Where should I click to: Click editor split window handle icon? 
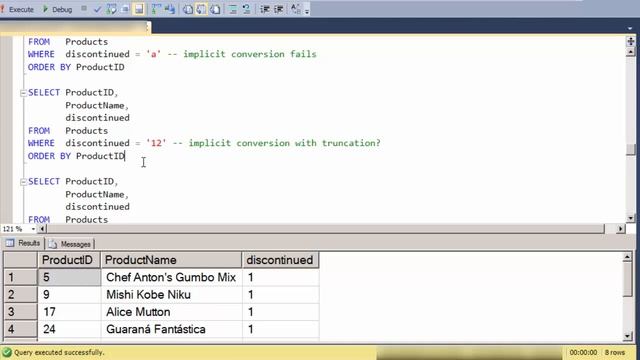point(631,41)
